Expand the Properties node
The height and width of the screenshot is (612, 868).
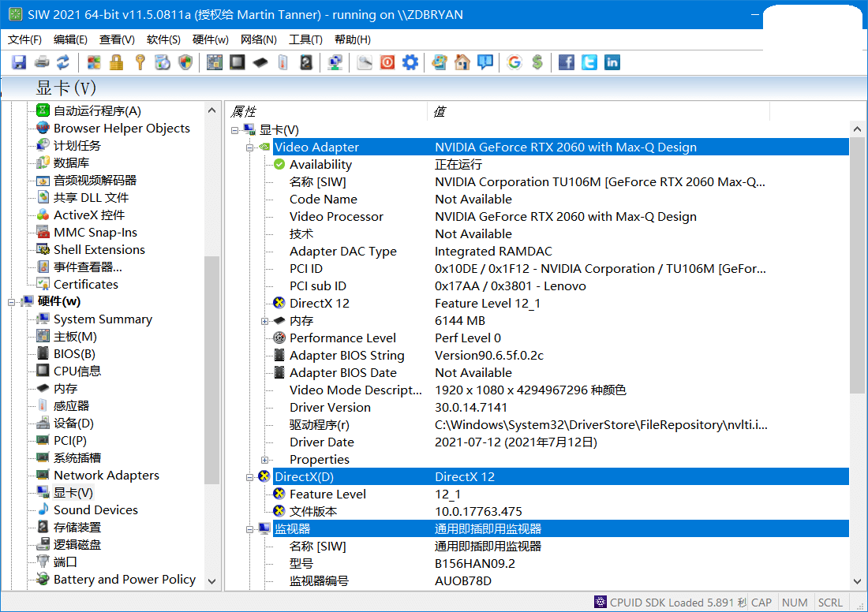(x=264, y=460)
